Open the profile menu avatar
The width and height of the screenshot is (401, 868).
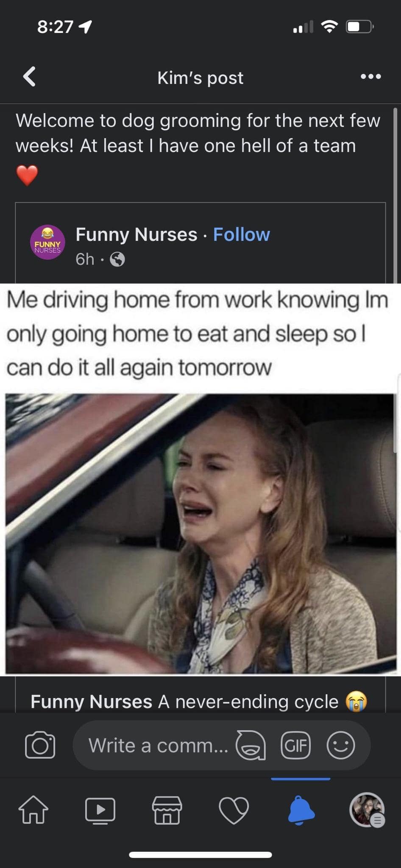pos(367,810)
